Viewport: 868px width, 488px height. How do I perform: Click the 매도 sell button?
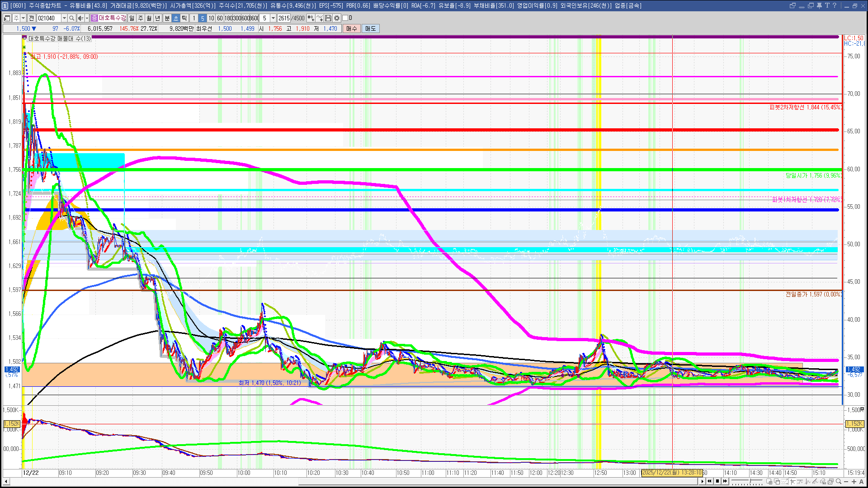click(371, 28)
